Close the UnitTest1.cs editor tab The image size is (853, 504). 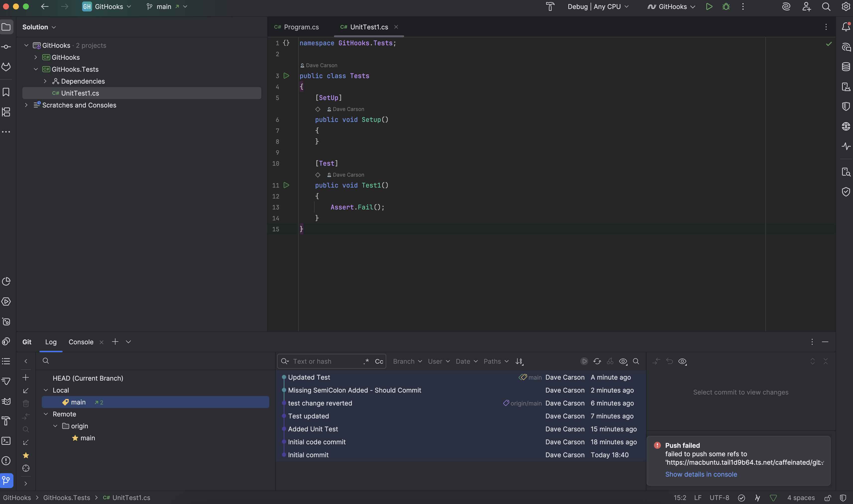tap(396, 27)
